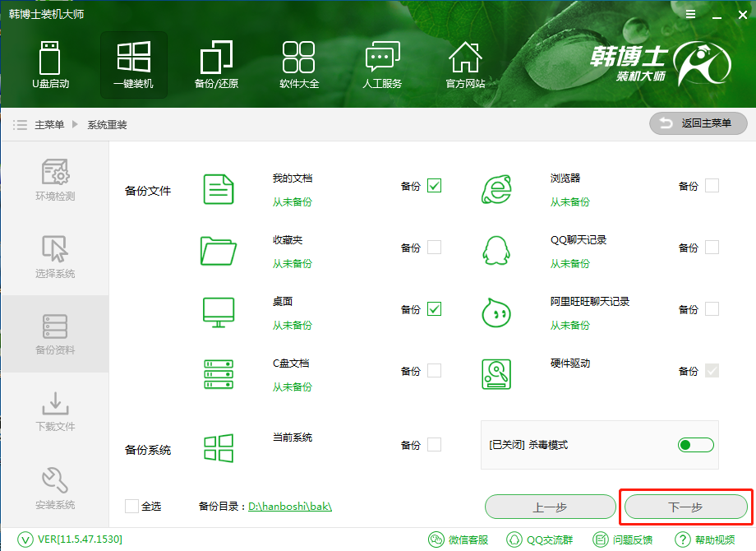
Task: Open the 备份/还原 feature
Action: tap(215, 64)
